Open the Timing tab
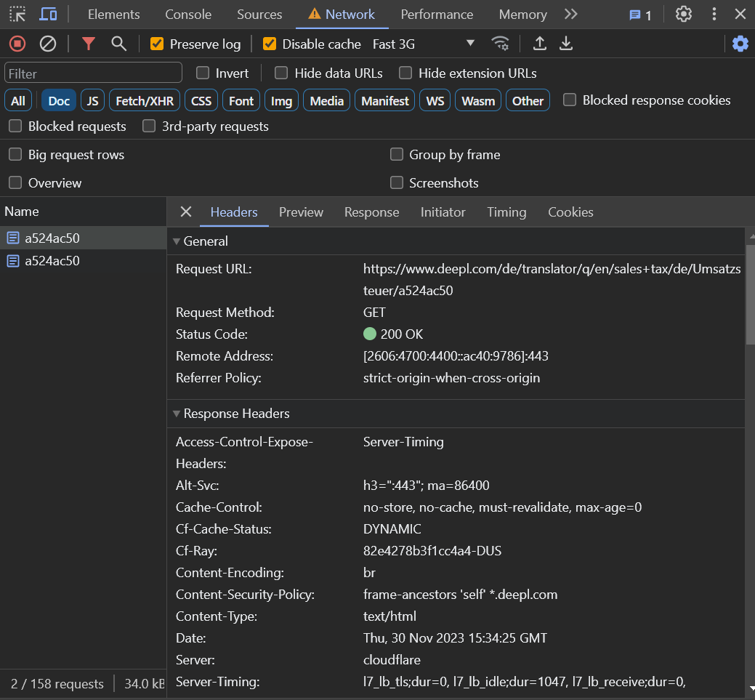The width and height of the screenshot is (755, 700). click(x=506, y=212)
